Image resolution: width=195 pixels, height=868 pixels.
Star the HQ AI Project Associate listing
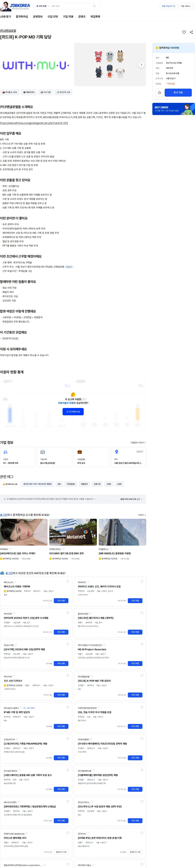[x=142, y=644]
